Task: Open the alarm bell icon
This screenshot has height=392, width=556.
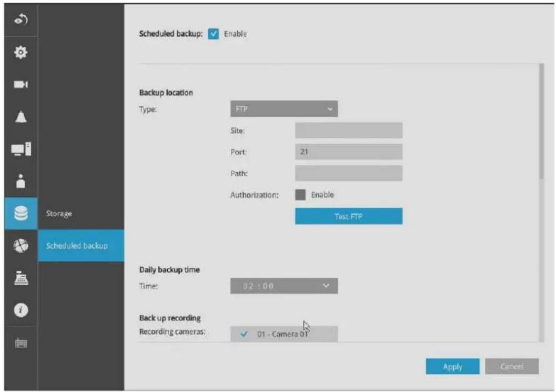Action: coord(21,117)
